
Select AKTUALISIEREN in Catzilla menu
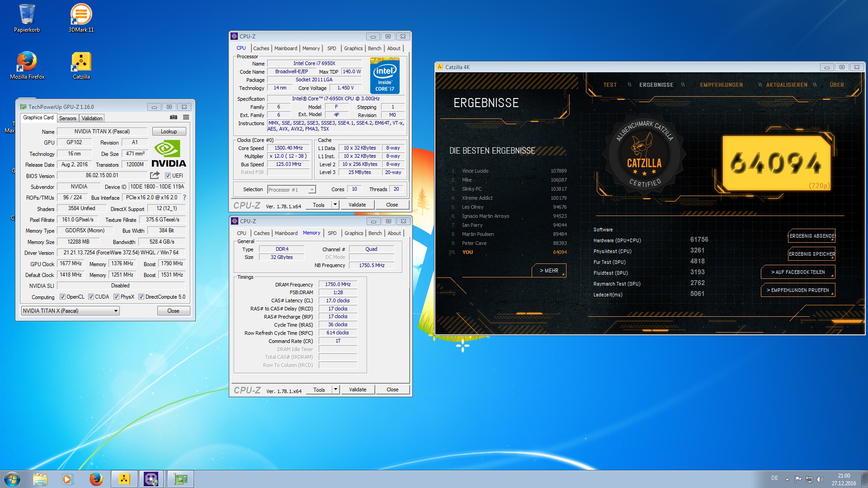(x=787, y=85)
